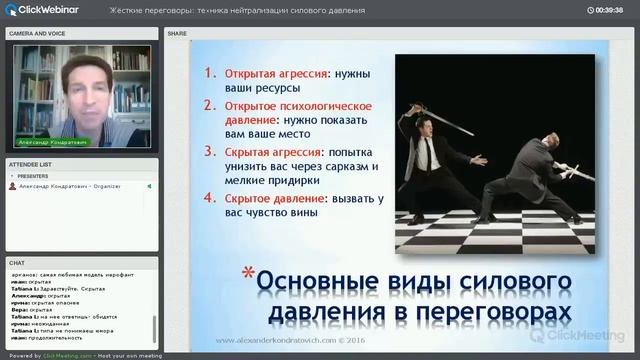Click the chat panel scrollbar thumb
The height and width of the screenshot is (360, 640).
tap(154, 329)
